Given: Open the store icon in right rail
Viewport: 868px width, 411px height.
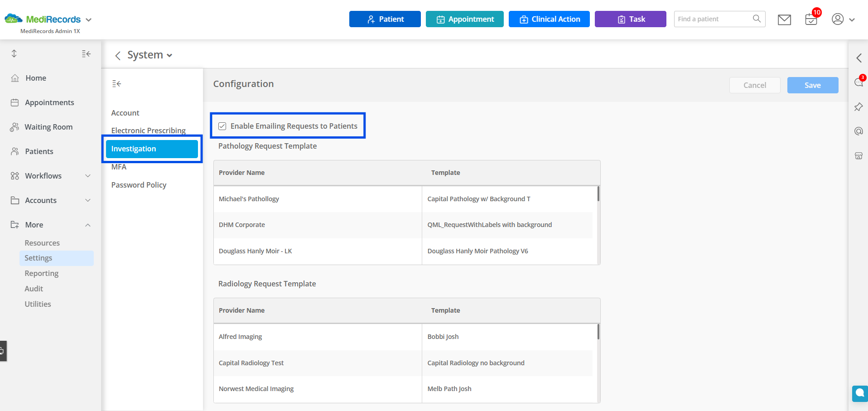Looking at the screenshot, I should [x=858, y=156].
